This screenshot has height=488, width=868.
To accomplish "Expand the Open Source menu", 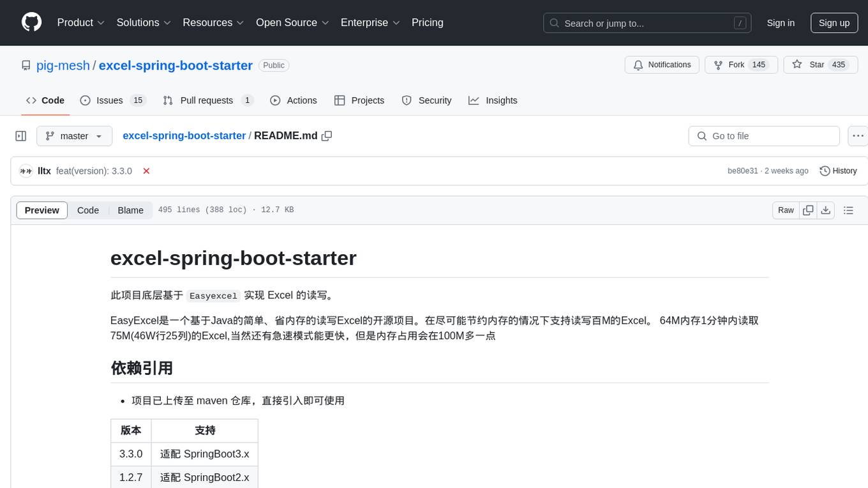I will pyautogui.click(x=292, y=22).
